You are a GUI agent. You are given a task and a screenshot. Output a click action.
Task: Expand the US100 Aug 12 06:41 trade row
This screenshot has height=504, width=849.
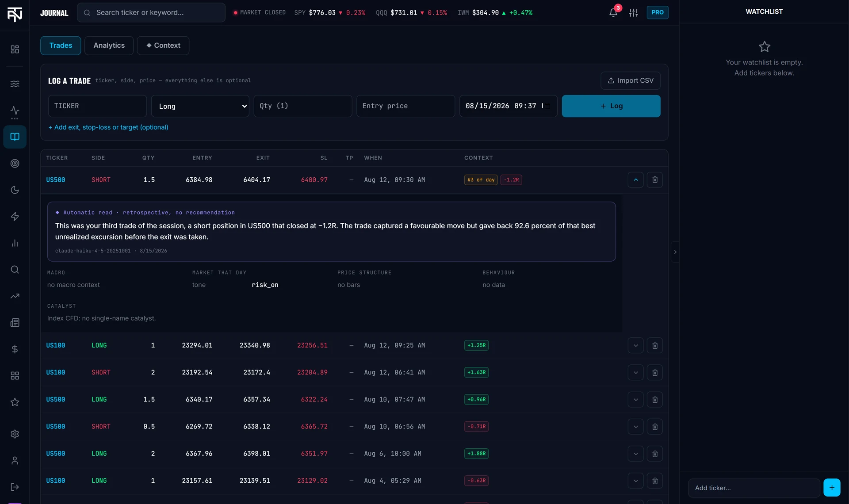[x=635, y=373]
